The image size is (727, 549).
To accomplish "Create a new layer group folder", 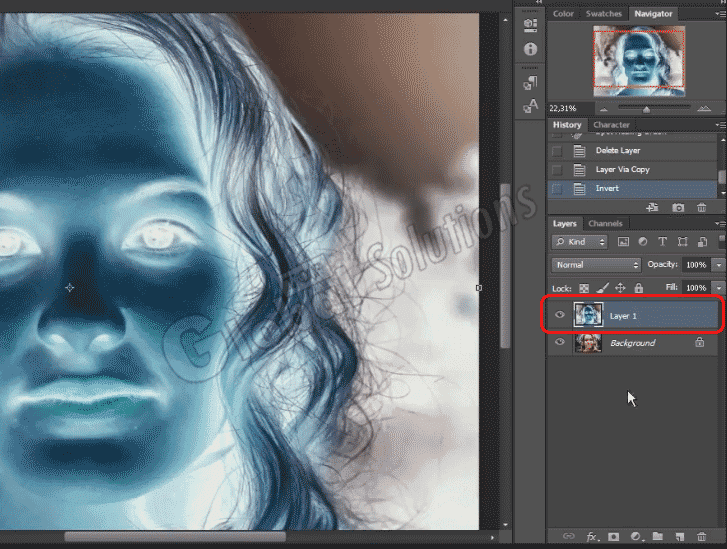I will click(x=657, y=536).
